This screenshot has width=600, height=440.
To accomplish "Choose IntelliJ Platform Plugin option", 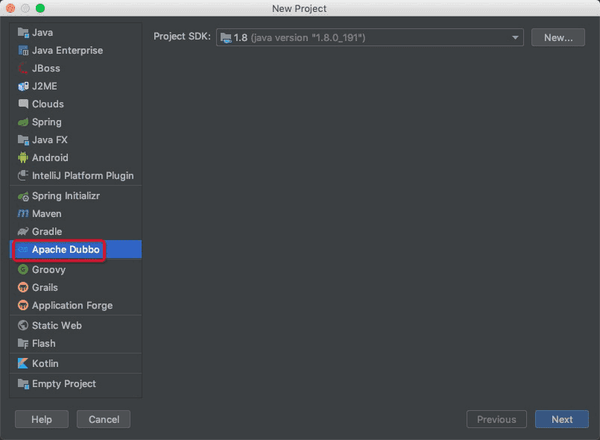I will pyautogui.click(x=82, y=176).
